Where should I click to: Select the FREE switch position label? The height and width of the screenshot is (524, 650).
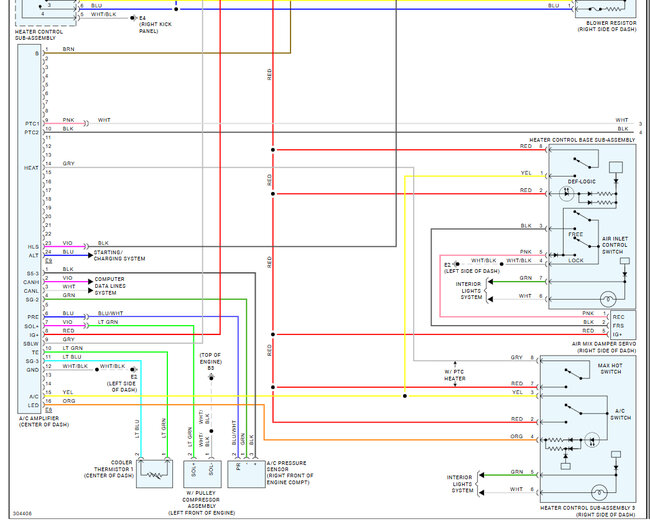point(575,234)
